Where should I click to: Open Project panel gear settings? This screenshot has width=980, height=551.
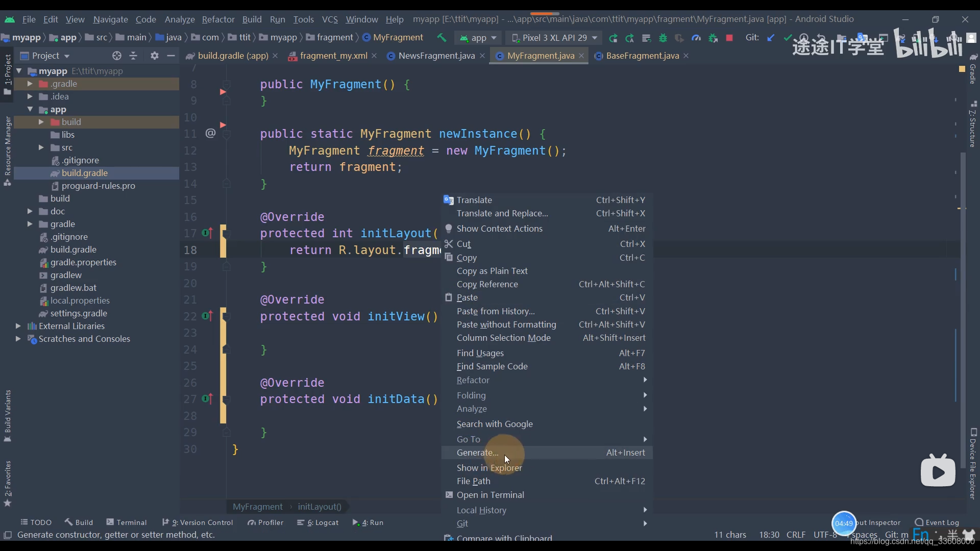click(155, 56)
